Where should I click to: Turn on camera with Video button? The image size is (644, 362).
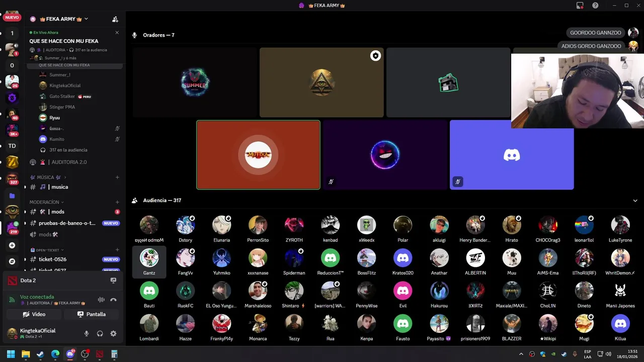(34, 314)
